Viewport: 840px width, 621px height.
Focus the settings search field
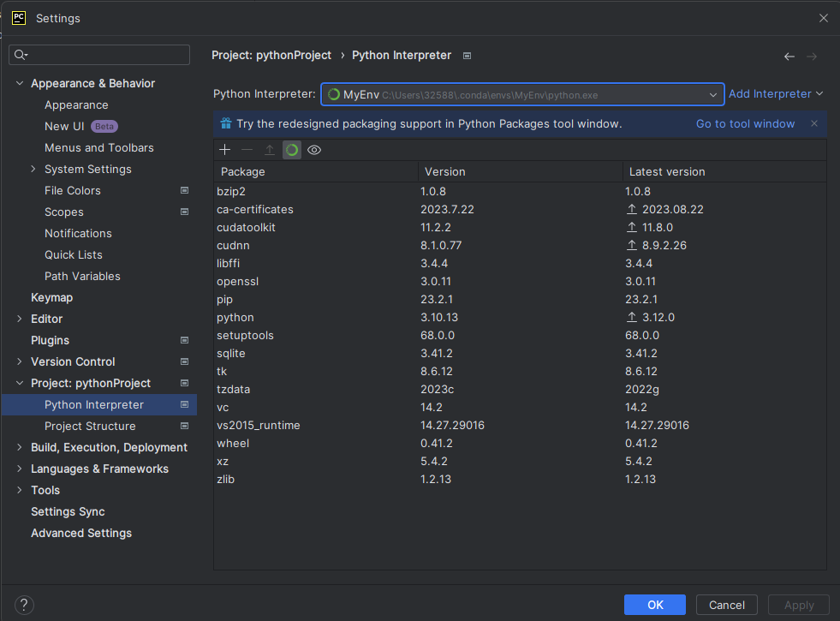click(x=99, y=55)
